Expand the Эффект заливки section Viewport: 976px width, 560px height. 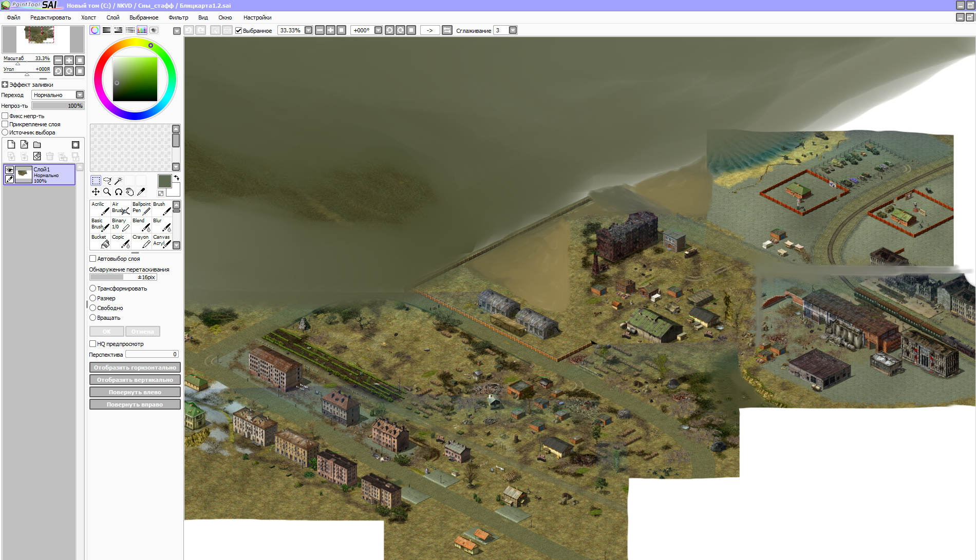tap(5, 85)
